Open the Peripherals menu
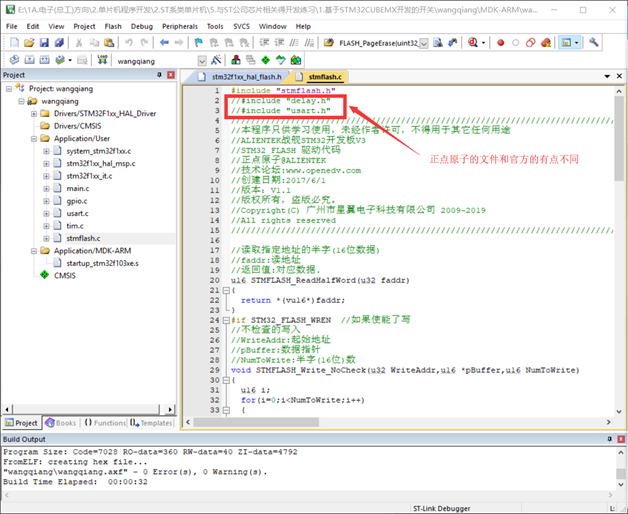The image size is (628, 514). coord(182,26)
